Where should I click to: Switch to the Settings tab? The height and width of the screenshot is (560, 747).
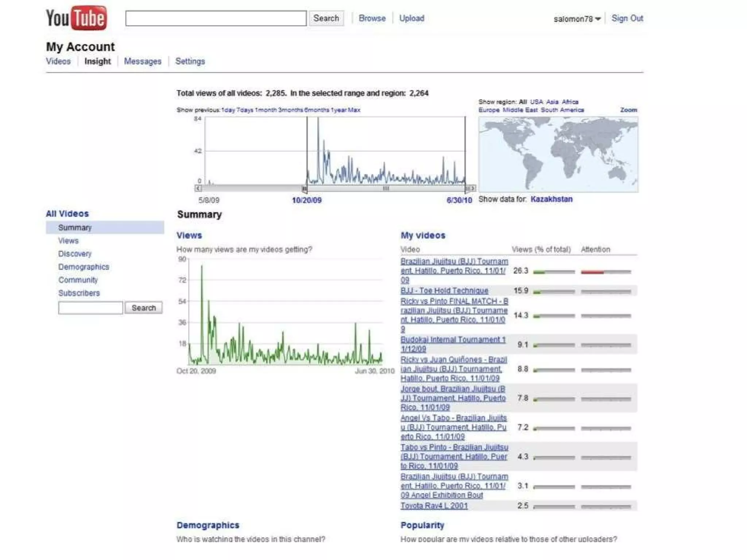click(x=190, y=61)
